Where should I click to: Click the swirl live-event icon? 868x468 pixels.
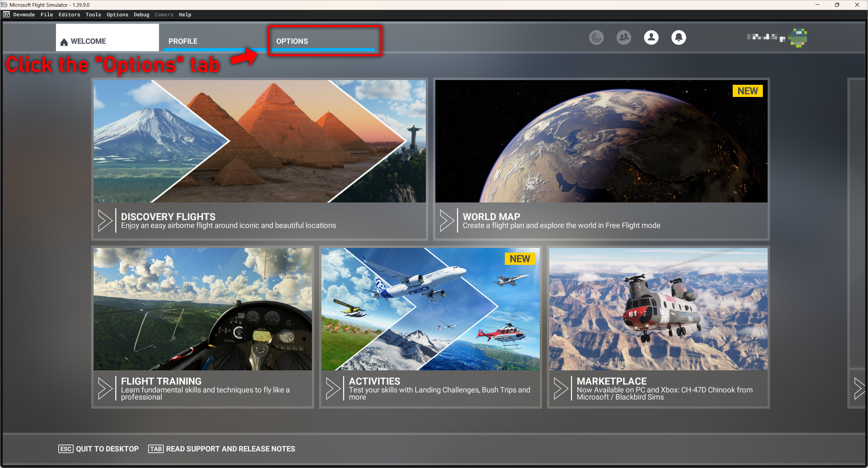[596, 37]
